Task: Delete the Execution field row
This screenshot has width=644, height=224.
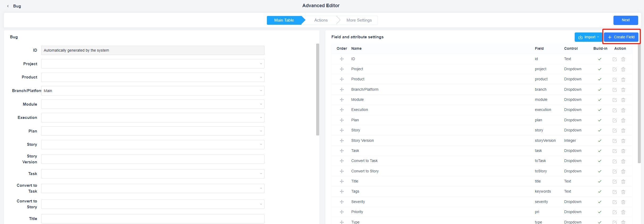Action: 623,110
